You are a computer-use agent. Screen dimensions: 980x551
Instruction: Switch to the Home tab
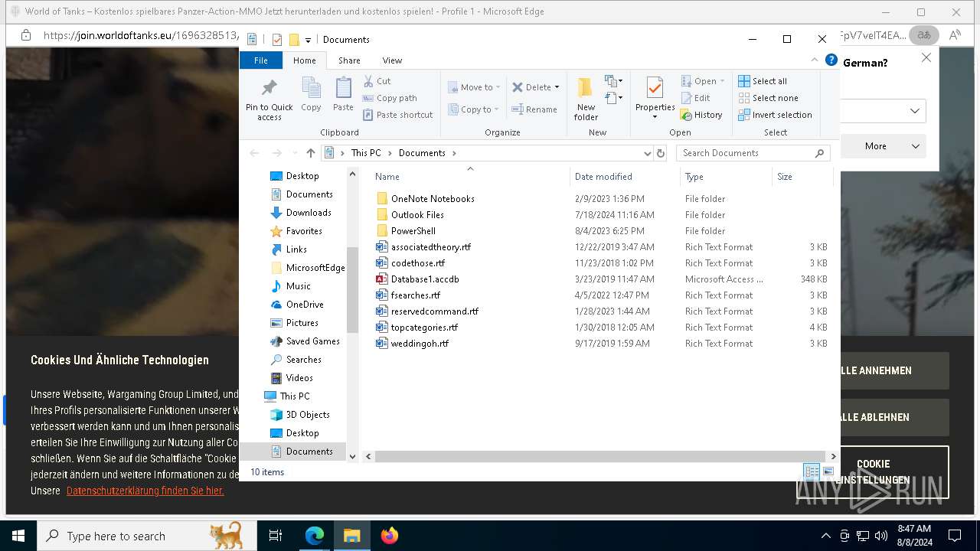click(x=304, y=60)
